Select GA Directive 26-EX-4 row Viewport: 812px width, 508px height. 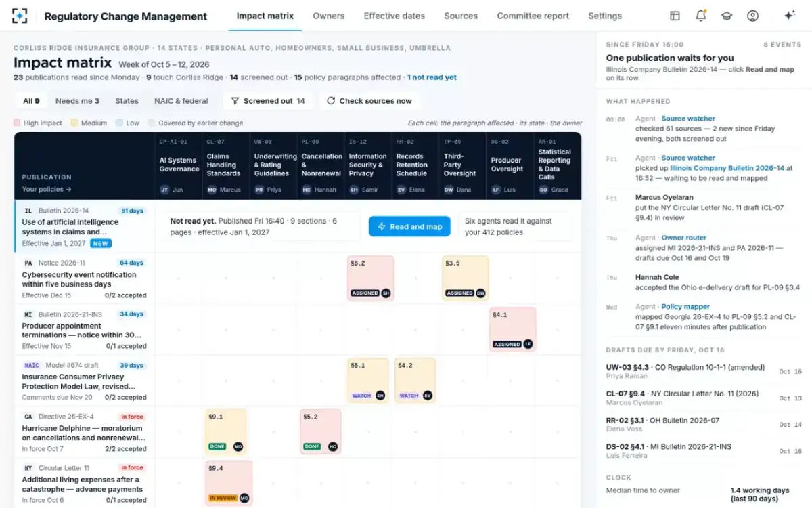85,432
